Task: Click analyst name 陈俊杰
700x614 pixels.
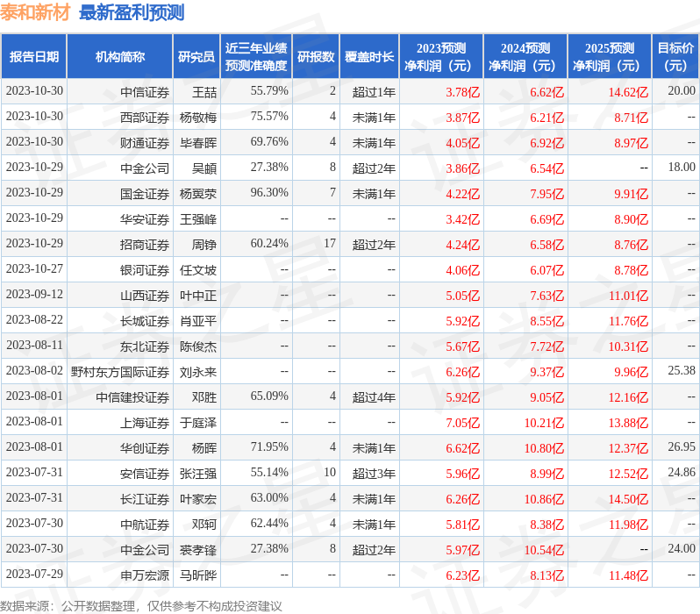Action: click(198, 347)
